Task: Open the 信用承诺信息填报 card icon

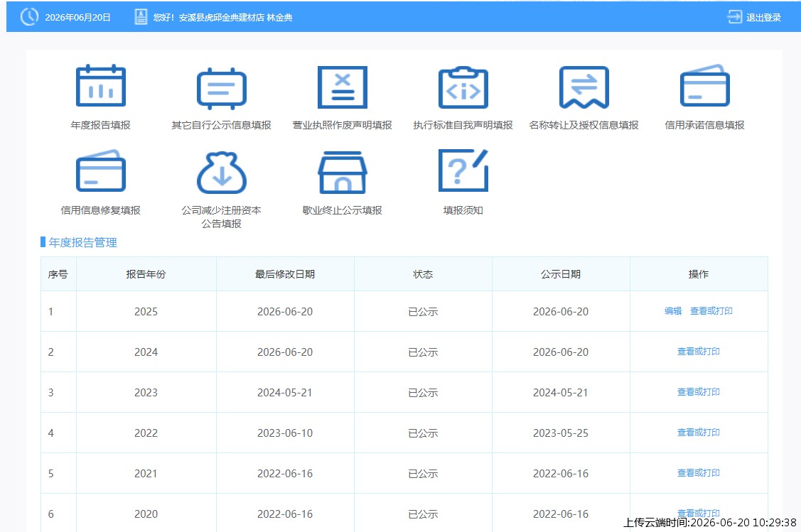Action: pyautogui.click(x=704, y=85)
